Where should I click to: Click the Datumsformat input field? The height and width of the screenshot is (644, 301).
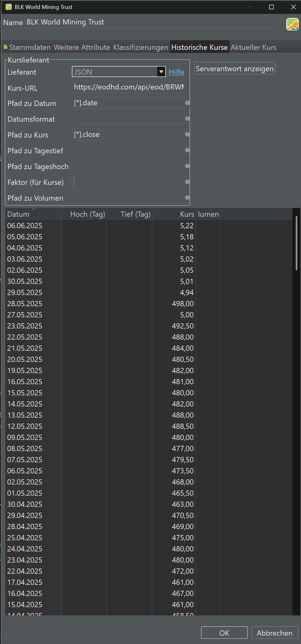coord(128,119)
